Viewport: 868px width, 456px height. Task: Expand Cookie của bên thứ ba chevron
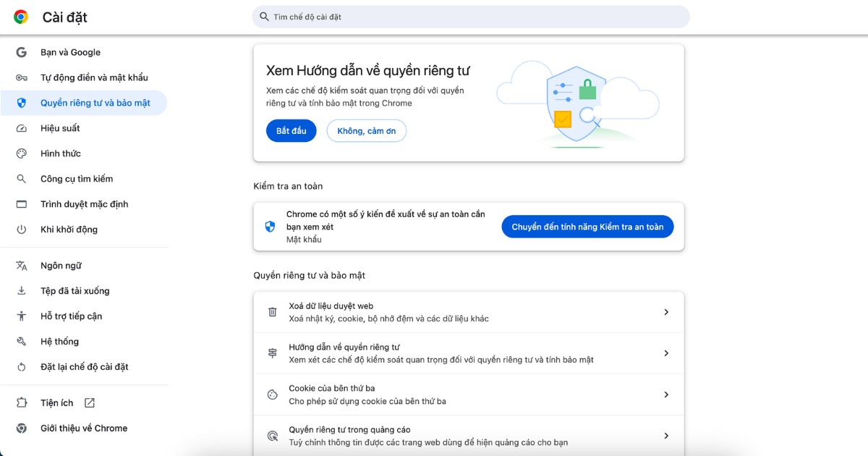click(x=666, y=394)
